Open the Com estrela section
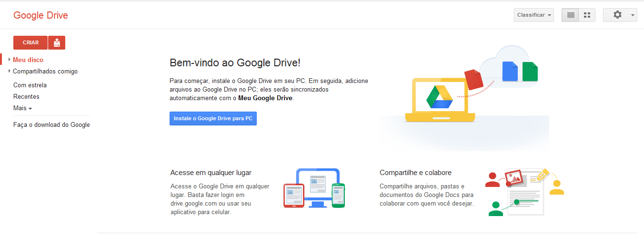Image resolution: width=644 pixels, height=238 pixels. coord(30,85)
